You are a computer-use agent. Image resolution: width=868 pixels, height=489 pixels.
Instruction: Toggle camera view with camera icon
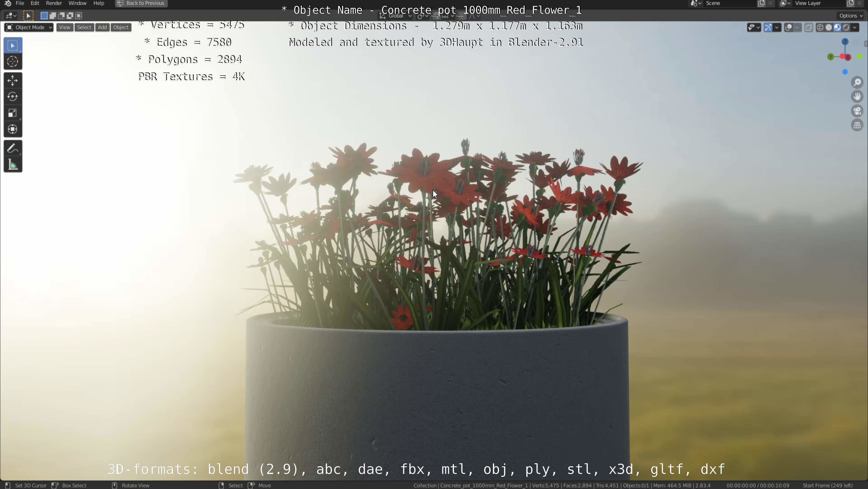click(857, 111)
